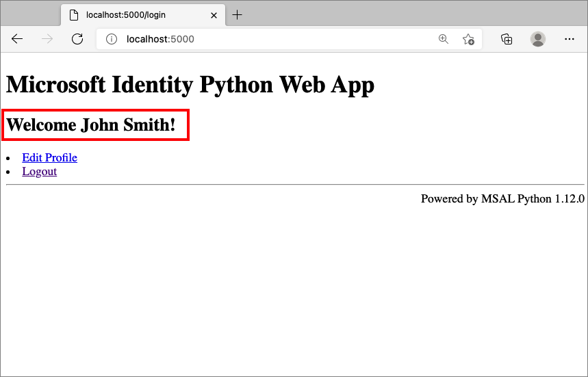This screenshot has height=377, width=588.
Task: Click the page document icon on the tab
Action: point(74,15)
